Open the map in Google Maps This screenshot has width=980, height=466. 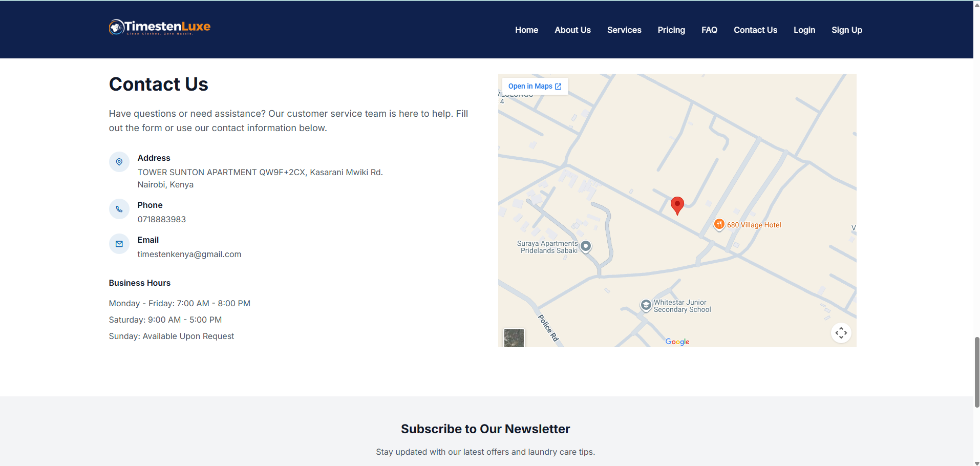(535, 86)
